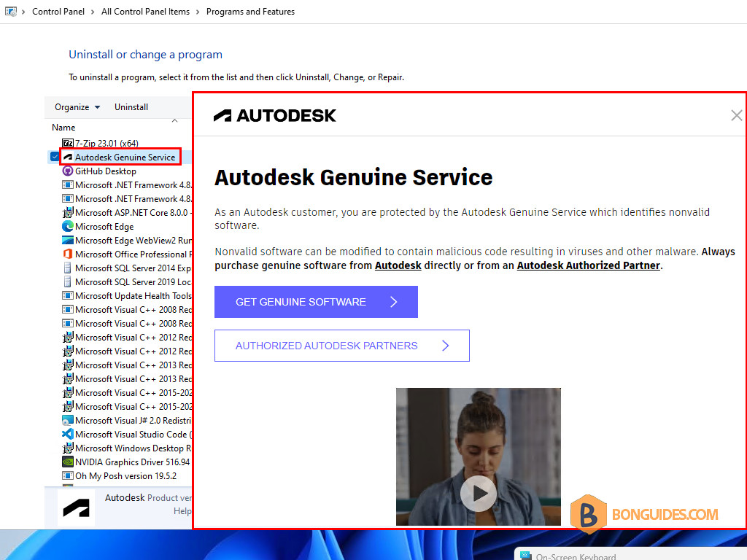Image resolution: width=747 pixels, height=560 pixels.
Task: Click the Oh My Posh program icon
Action: (68, 475)
